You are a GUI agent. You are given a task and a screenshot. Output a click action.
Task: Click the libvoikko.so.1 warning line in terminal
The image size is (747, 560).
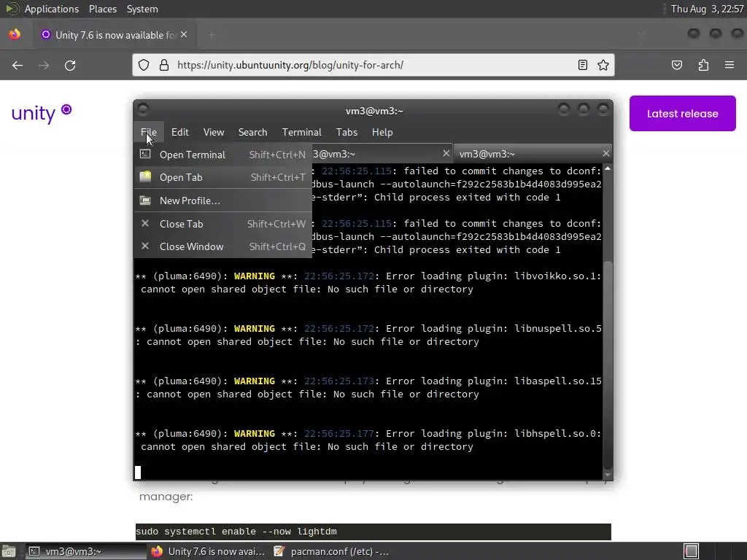click(x=368, y=282)
